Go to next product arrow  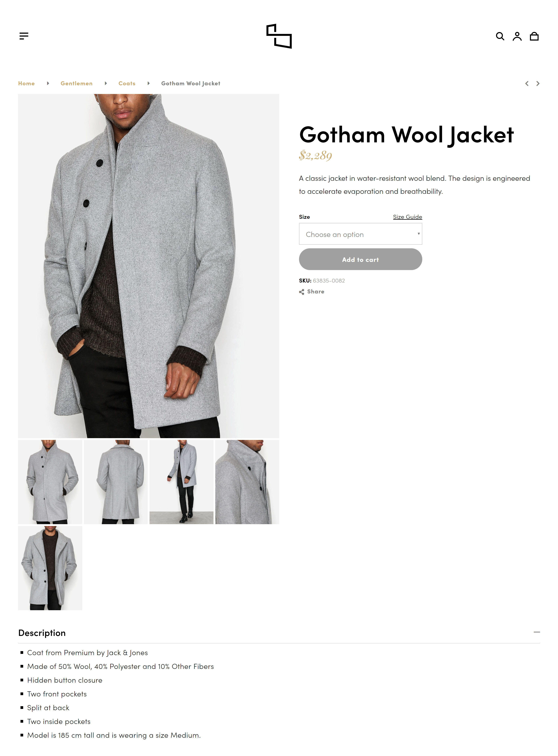(538, 83)
